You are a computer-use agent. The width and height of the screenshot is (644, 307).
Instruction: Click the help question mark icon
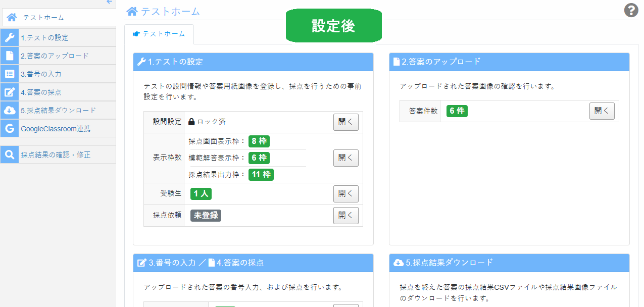pyautogui.click(x=631, y=10)
